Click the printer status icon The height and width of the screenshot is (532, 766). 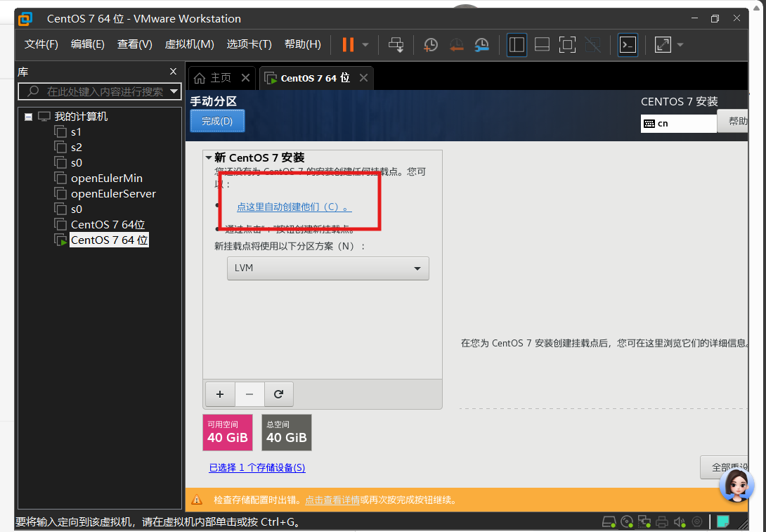point(662,522)
